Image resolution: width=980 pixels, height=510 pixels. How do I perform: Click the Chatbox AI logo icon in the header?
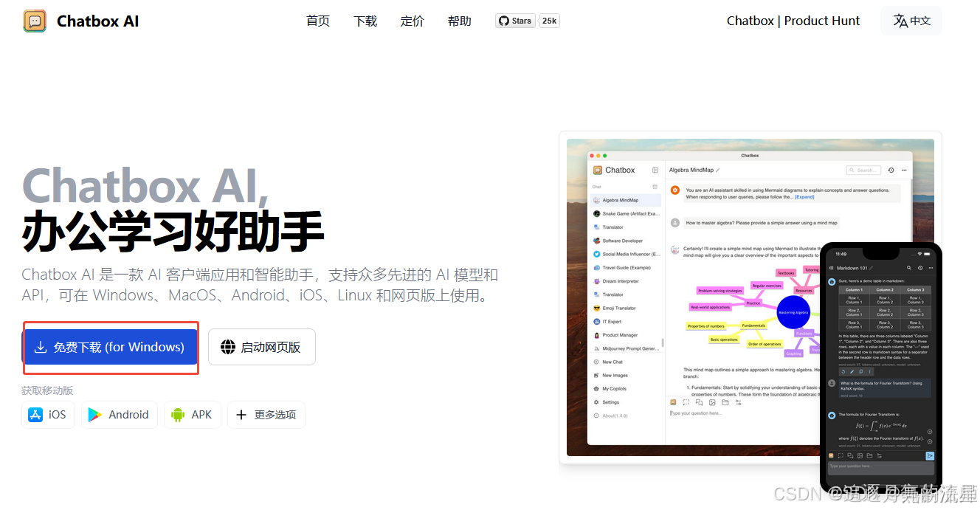[35, 21]
